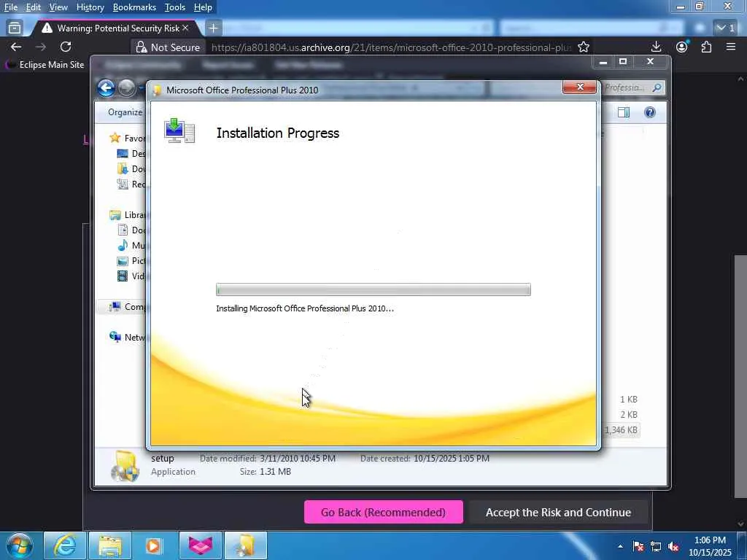Select Computer in navigation pane
747x560 pixels.
pos(127,307)
